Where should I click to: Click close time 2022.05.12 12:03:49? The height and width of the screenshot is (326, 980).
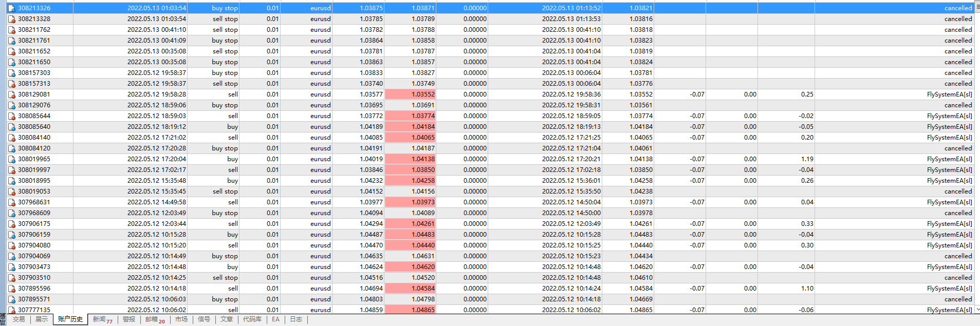coord(571,224)
